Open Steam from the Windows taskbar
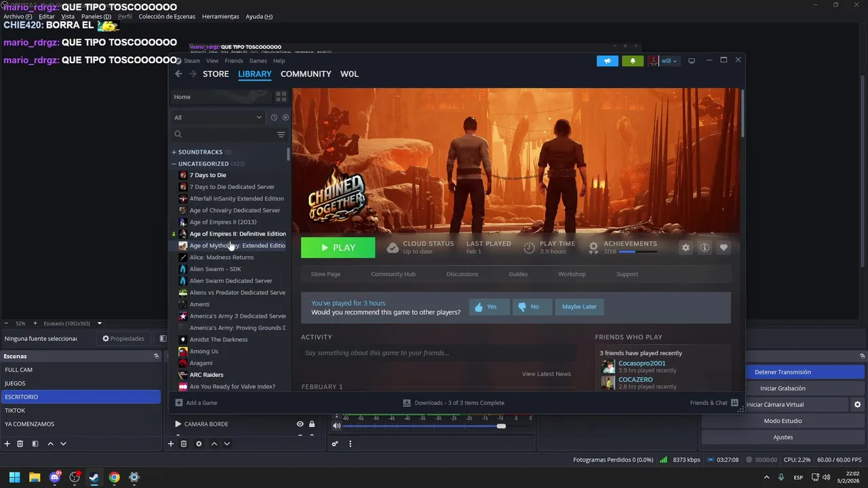Image resolution: width=868 pixels, height=488 pixels. [x=94, y=477]
